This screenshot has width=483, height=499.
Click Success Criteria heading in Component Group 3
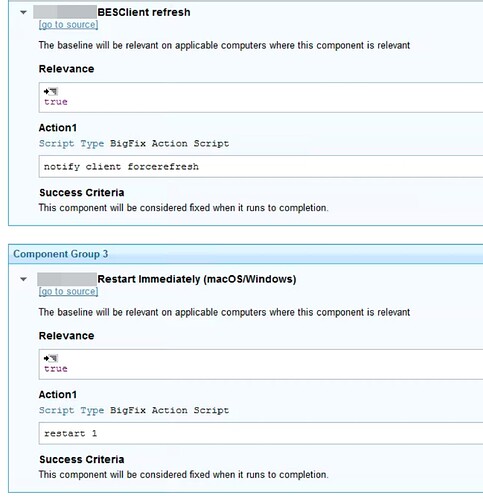tap(82, 459)
